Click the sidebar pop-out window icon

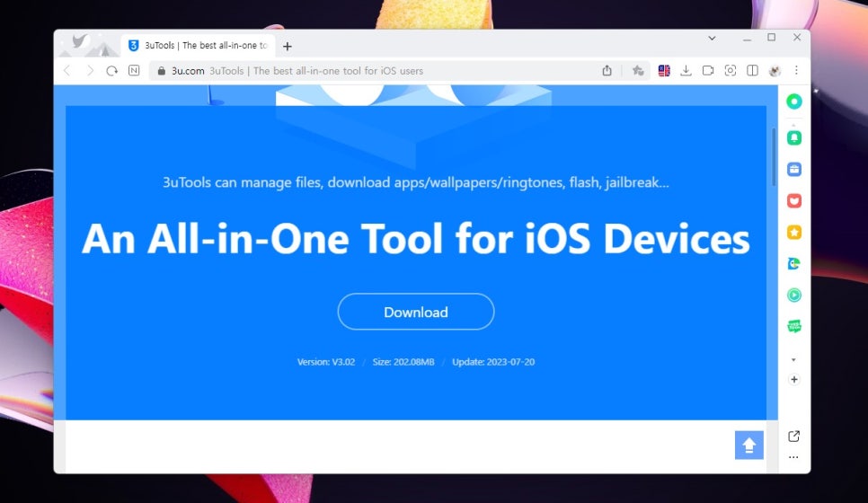793,436
